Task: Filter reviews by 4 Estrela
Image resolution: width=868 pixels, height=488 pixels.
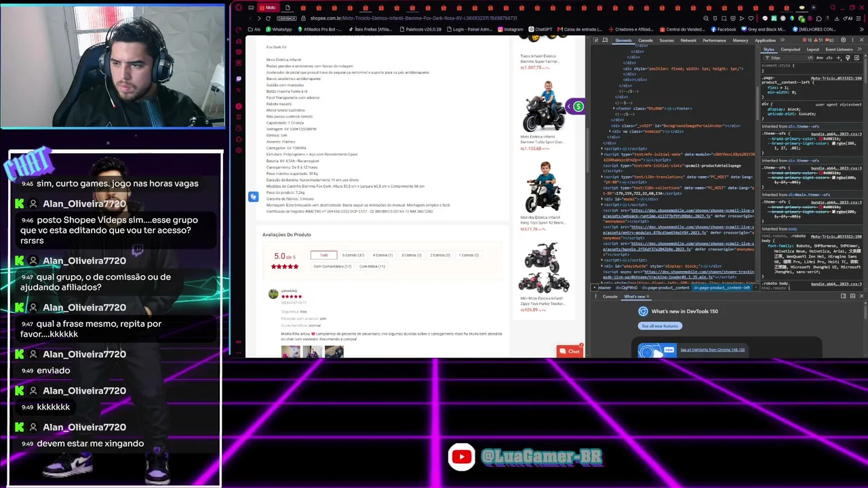Action: pyautogui.click(x=382, y=255)
